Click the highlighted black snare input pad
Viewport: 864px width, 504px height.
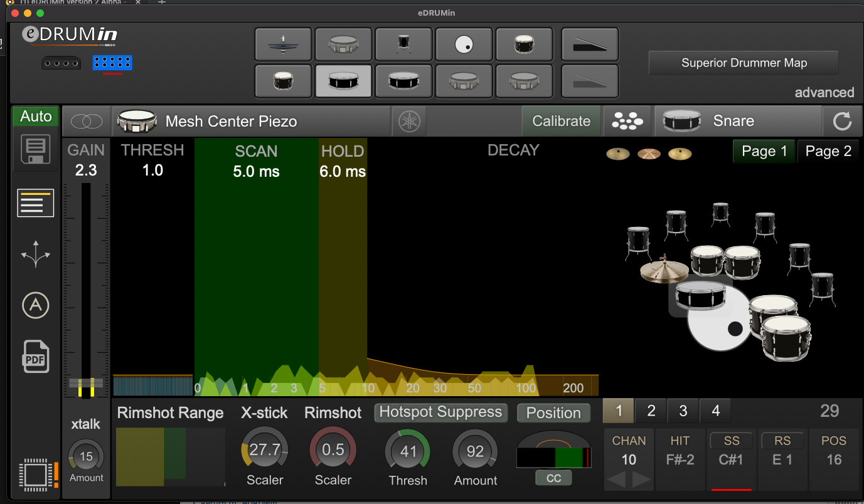click(x=344, y=81)
